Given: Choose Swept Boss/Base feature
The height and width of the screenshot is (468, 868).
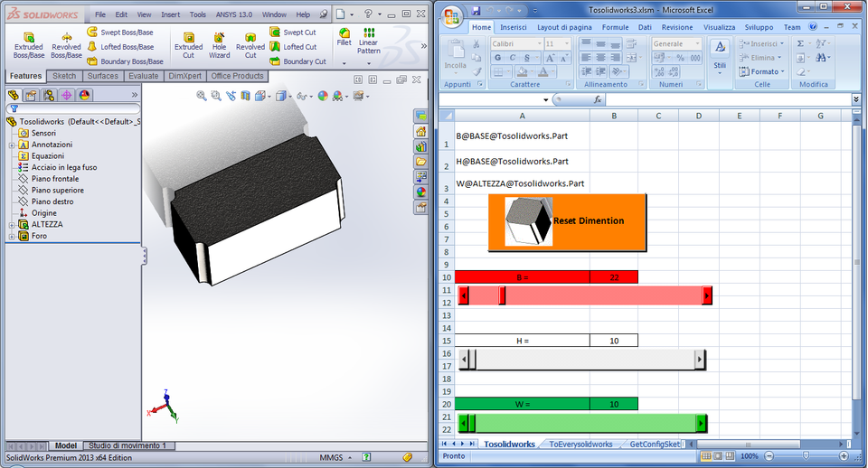Looking at the screenshot, I should click(x=120, y=33).
